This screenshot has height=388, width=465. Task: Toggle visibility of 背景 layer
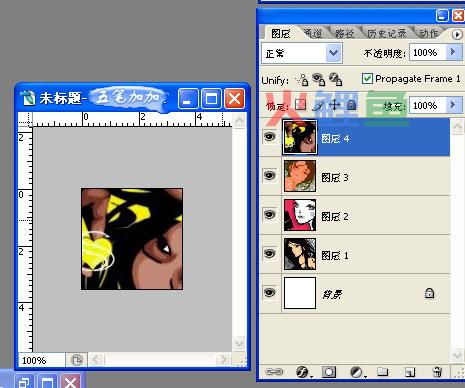(270, 292)
